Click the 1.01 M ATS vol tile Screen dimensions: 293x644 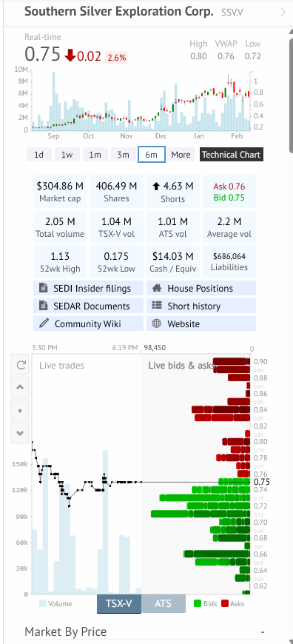point(172,227)
